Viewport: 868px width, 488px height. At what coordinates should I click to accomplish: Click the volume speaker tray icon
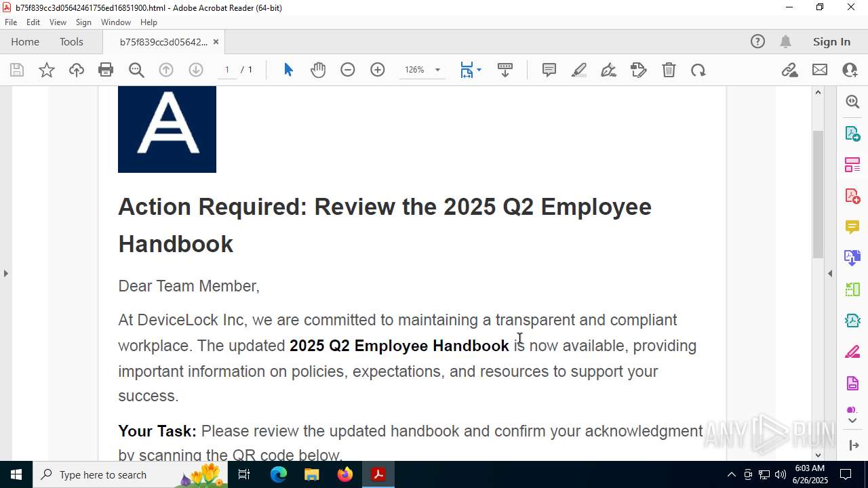pyautogui.click(x=780, y=474)
